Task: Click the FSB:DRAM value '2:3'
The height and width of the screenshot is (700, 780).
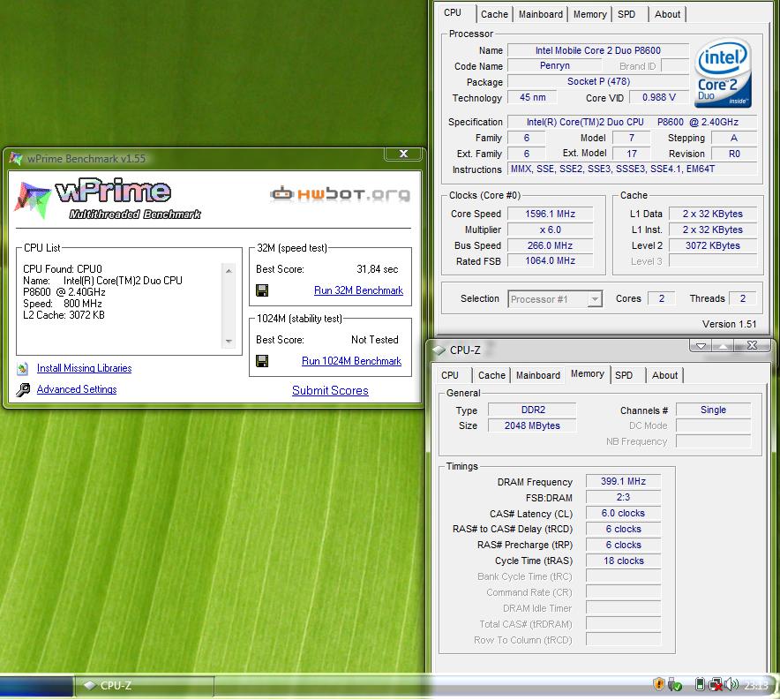Action: pyautogui.click(x=623, y=498)
